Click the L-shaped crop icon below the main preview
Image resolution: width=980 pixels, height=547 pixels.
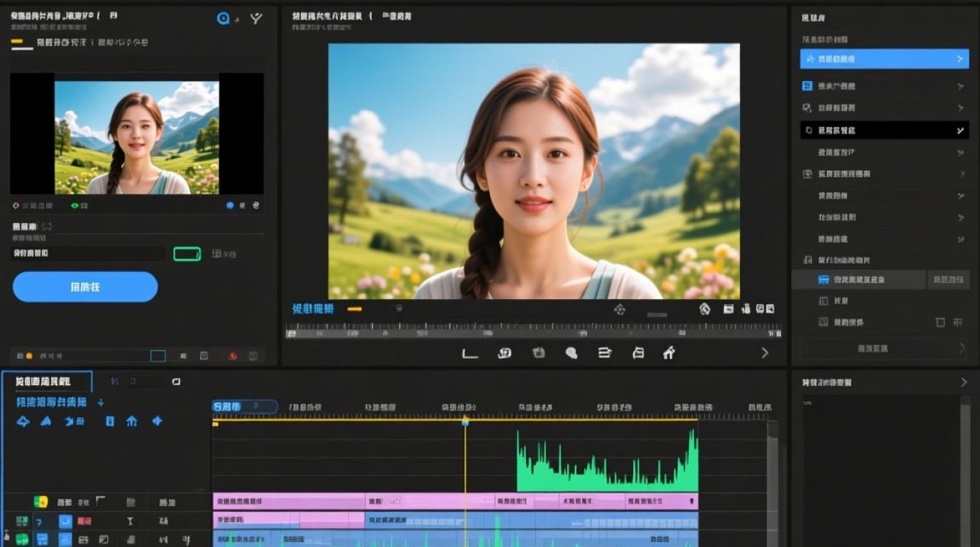coord(470,353)
